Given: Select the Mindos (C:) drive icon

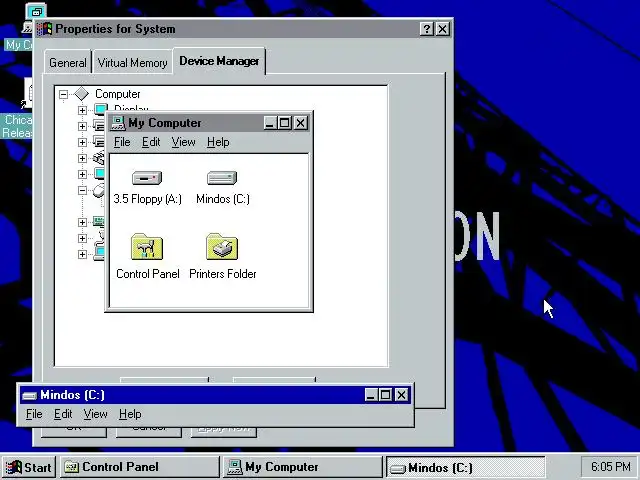Looking at the screenshot, I should point(222,178).
